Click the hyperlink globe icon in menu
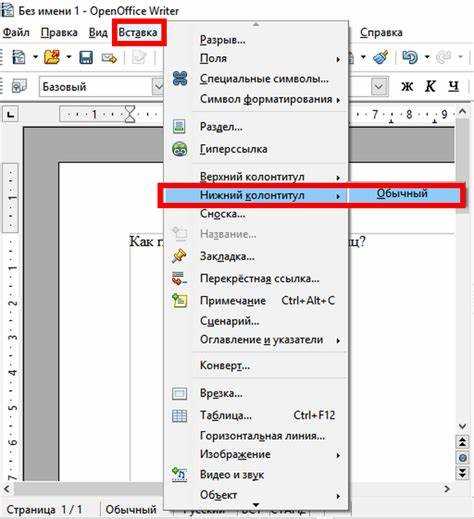The image size is (474, 519). coord(180,149)
